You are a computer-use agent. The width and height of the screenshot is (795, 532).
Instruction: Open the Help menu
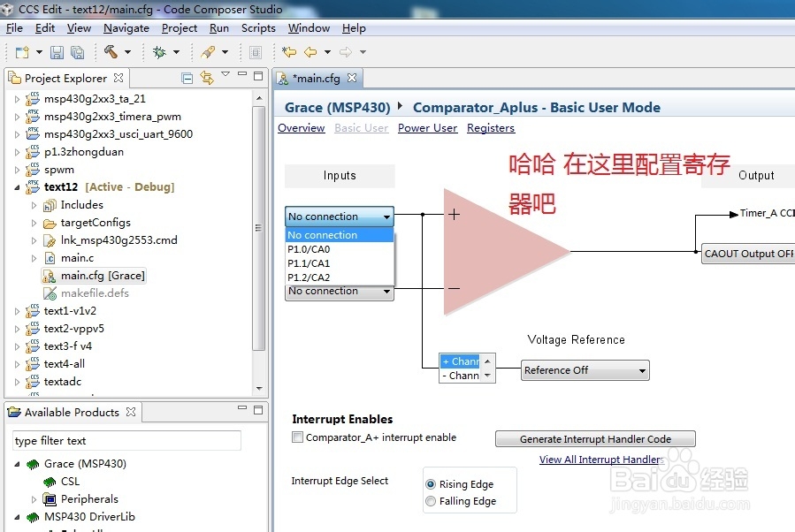click(x=354, y=28)
